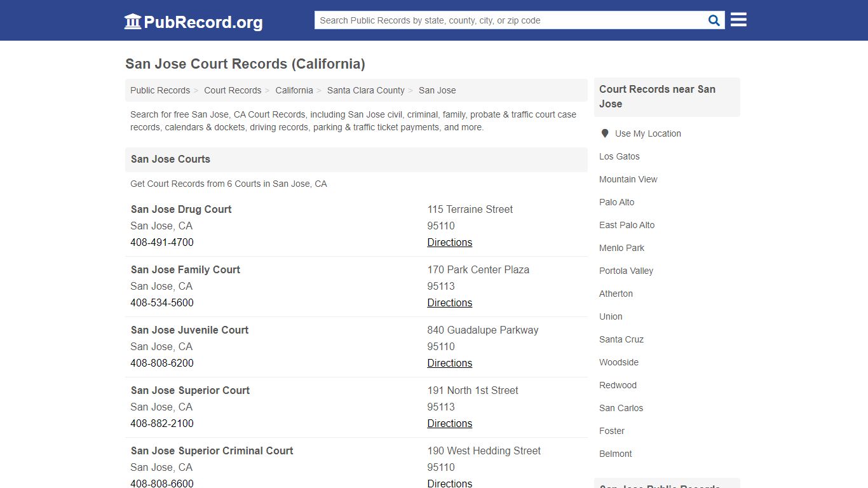Viewport: 868px width, 488px height.
Task: Get Directions to 840 Guadalupe Parkway
Action: coord(450,363)
